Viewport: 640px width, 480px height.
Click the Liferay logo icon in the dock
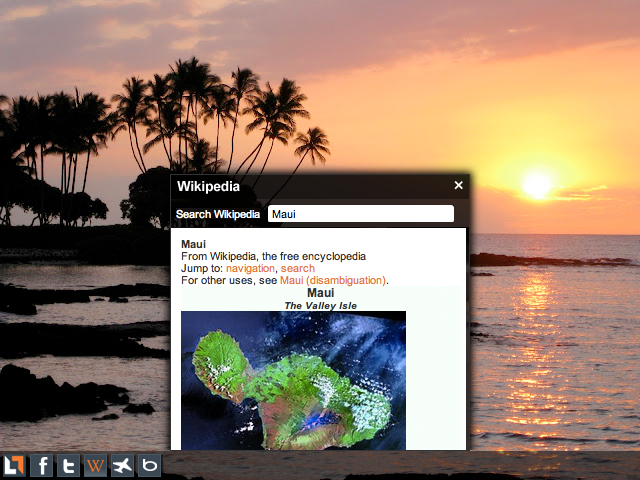click(x=14, y=465)
